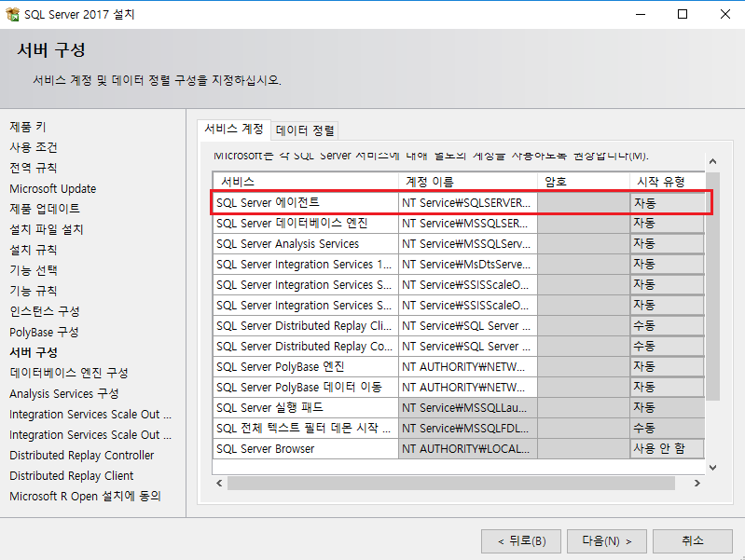Click the 인스턴스 구성 step in sidebar
Image resolution: width=745 pixels, height=560 pixels.
tap(45, 311)
